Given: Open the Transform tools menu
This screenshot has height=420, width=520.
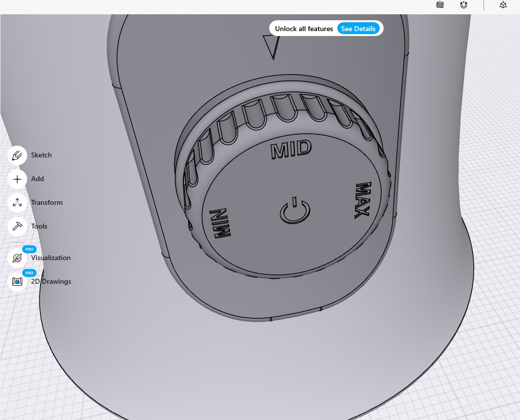Looking at the screenshot, I should tap(17, 202).
